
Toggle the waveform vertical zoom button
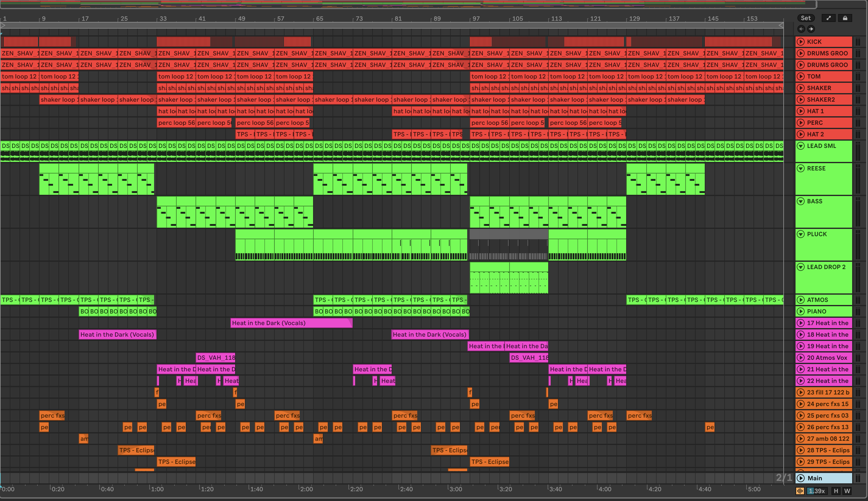(800, 491)
